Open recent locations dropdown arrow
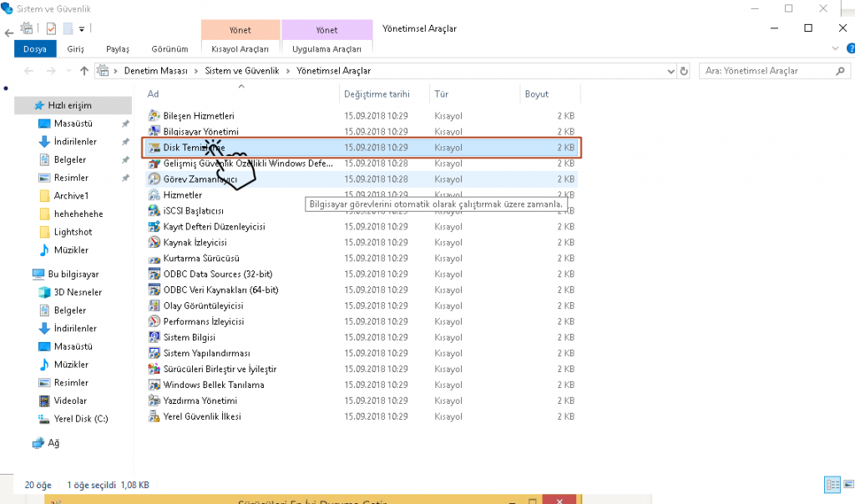The height and width of the screenshot is (504, 855). [68, 71]
